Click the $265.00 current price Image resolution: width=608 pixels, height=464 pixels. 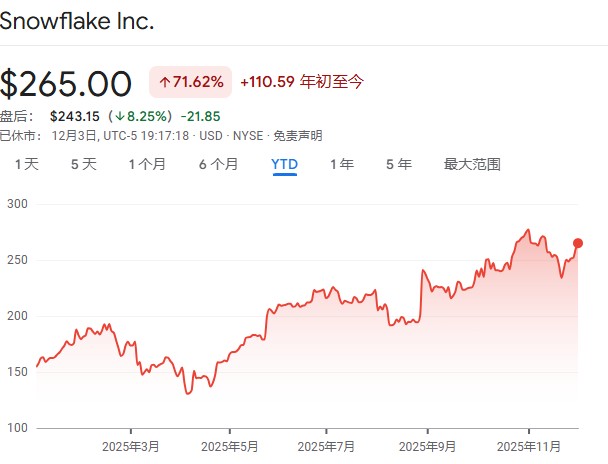66,83
